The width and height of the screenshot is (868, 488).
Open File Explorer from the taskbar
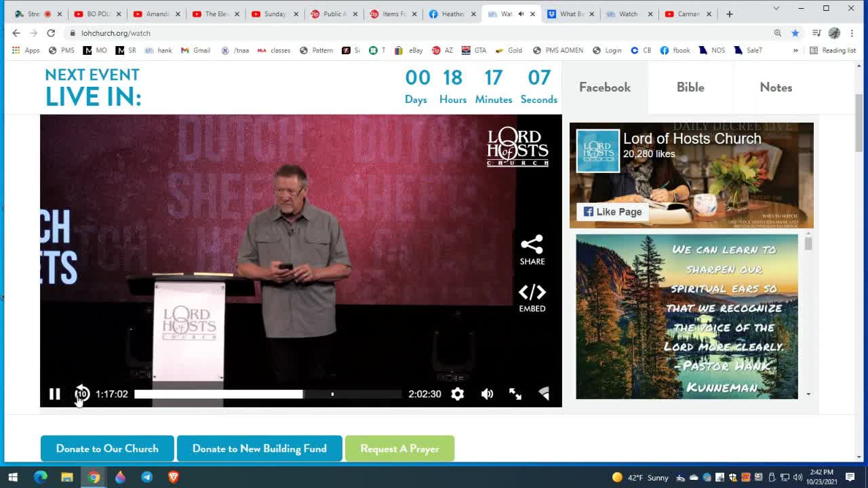[67, 477]
